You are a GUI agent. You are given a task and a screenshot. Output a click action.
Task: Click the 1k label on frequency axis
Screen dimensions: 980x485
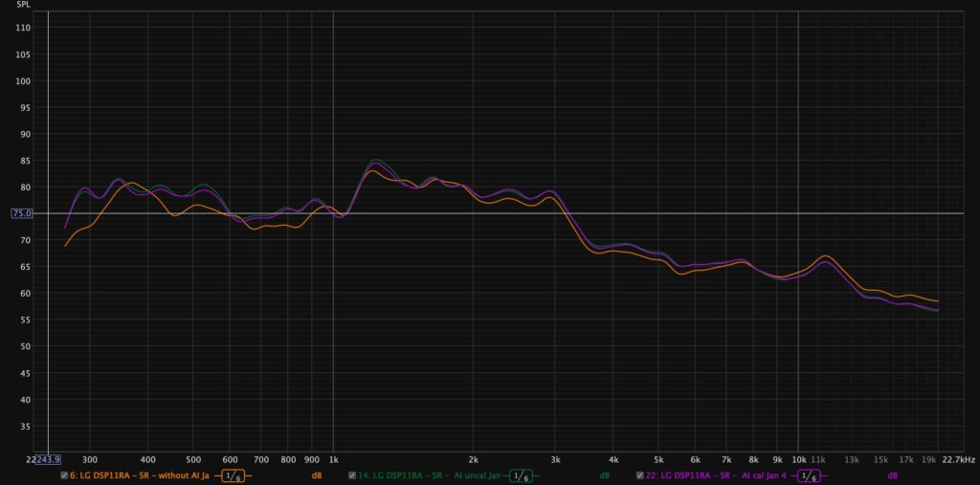pyautogui.click(x=333, y=459)
